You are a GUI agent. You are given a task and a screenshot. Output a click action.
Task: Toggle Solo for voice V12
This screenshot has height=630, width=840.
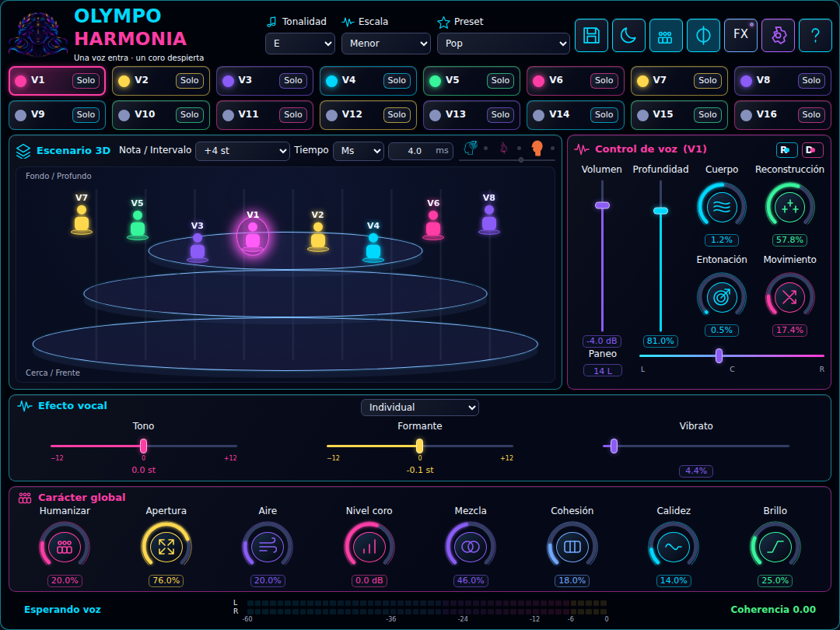[x=397, y=114]
